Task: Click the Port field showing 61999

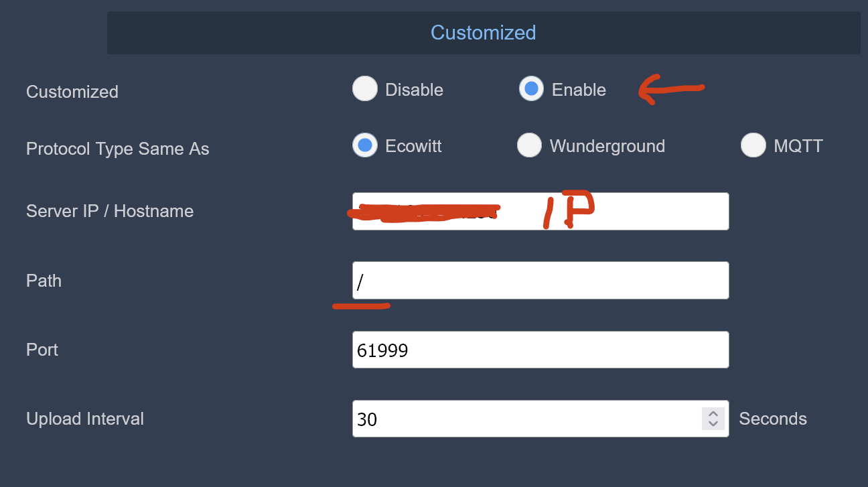Action: 540,350
